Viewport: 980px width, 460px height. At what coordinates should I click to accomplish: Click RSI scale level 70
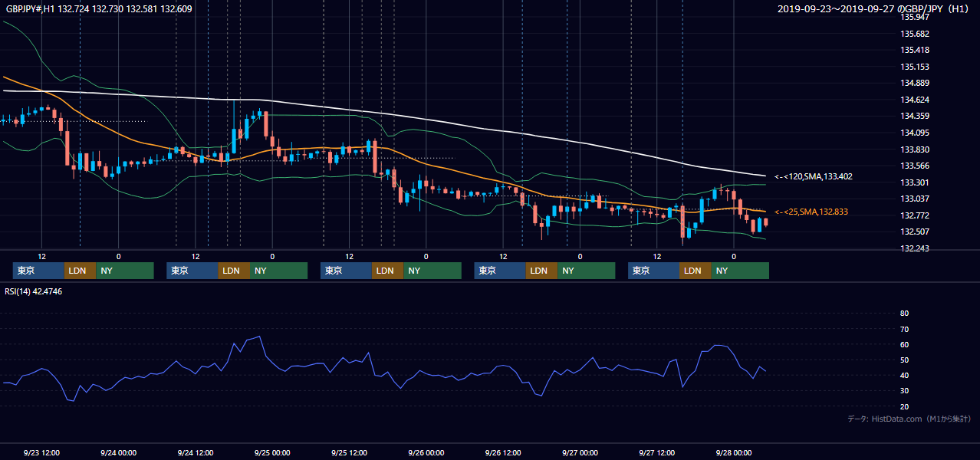[904, 329]
